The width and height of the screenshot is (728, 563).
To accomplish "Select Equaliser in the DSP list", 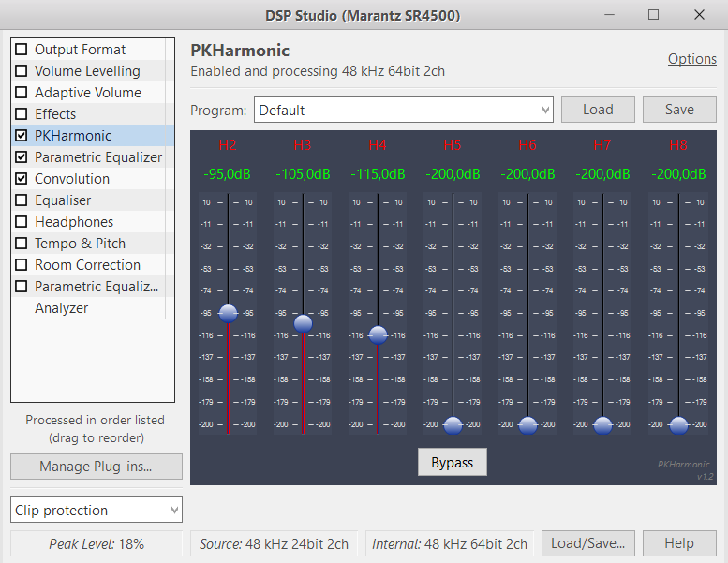I will click(x=88, y=200).
